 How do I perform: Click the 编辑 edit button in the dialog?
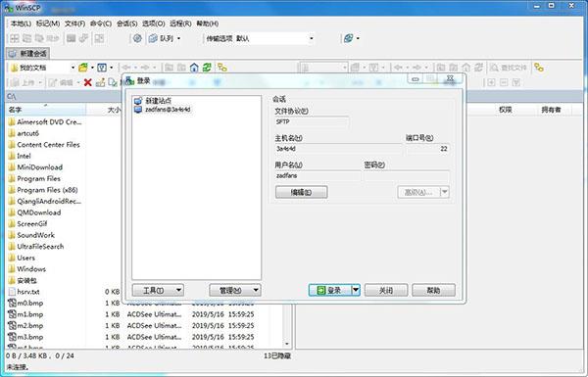[301, 192]
